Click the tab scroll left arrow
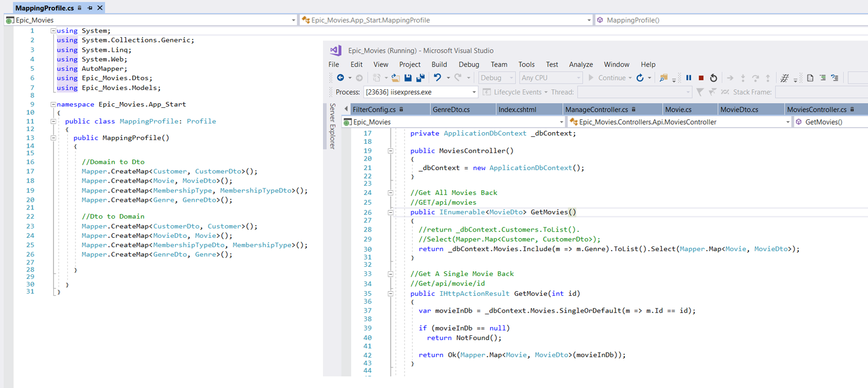The width and height of the screenshot is (868, 388). (346, 109)
